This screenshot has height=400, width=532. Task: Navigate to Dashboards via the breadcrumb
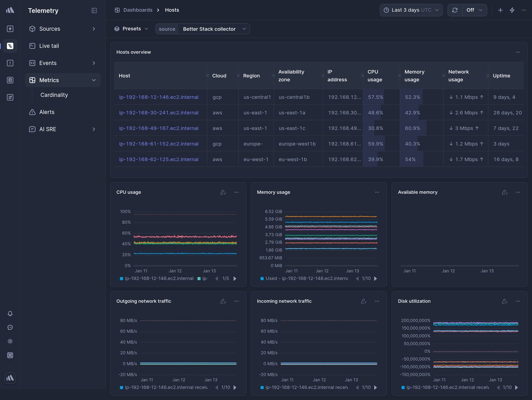click(139, 10)
